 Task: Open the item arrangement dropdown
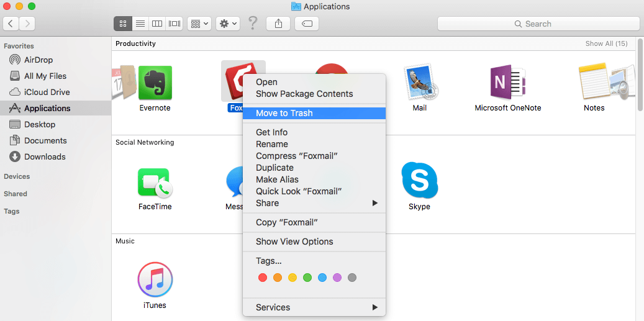pyautogui.click(x=199, y=24)
